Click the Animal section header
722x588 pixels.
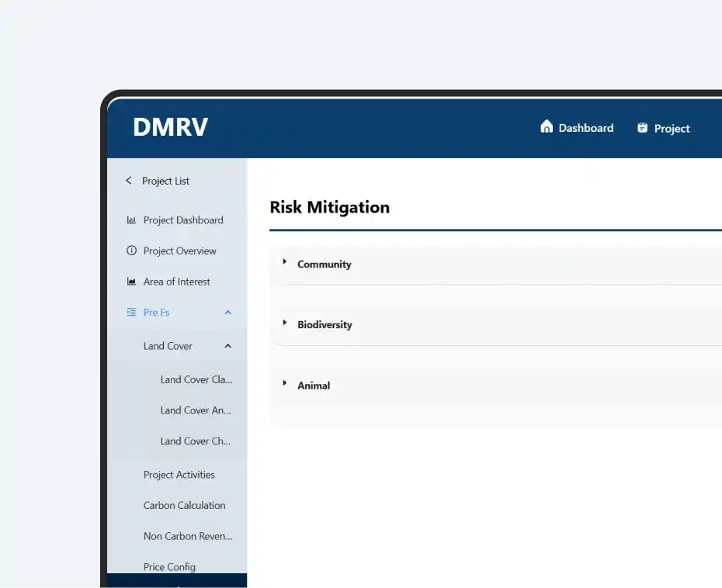(x=314, y=386)
